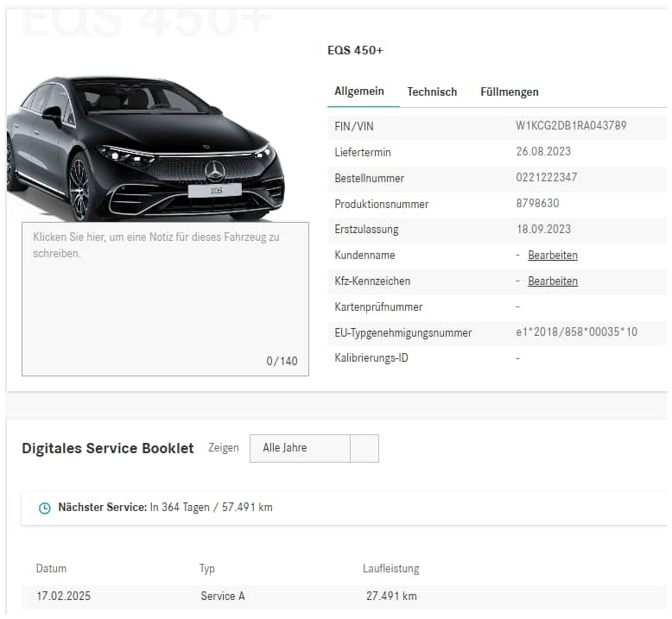Click the Zeigen label
Screen dimensions: 672x619
point(224,448)
